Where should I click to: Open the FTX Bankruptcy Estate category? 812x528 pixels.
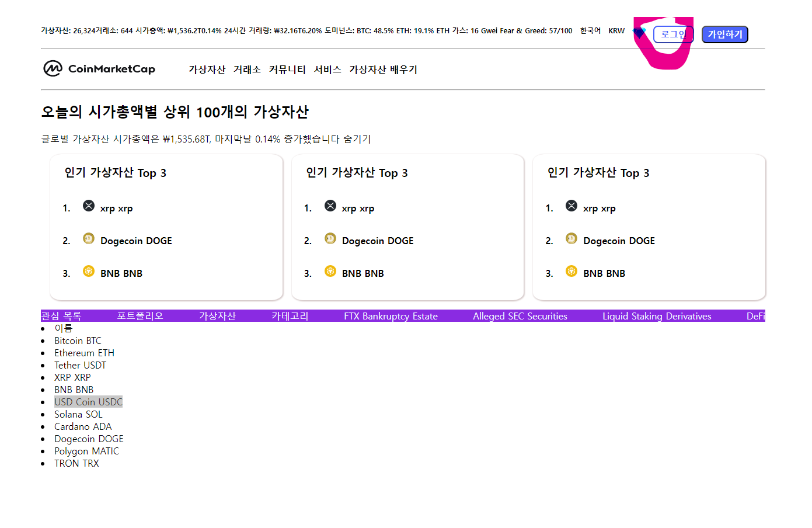[x=391, y=316]
